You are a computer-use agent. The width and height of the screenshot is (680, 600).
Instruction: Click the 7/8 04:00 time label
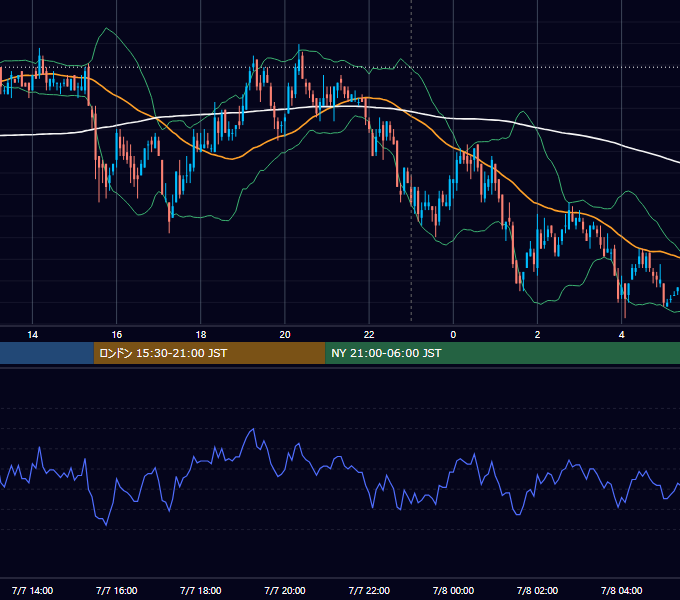click(x=621, y=590)
